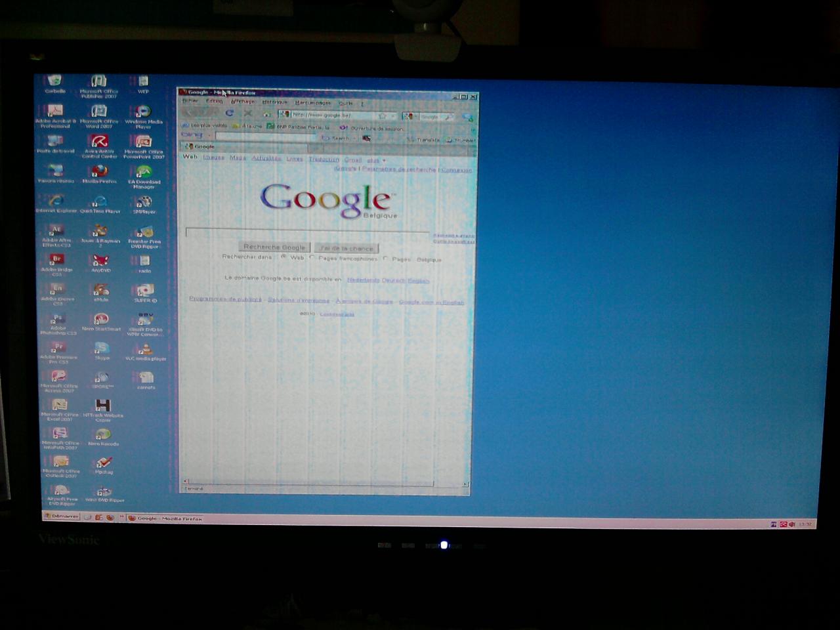Select the Mozilla Firefox desktop shortcut
This screenshot has width=840, height=630.
pos(99,173)
